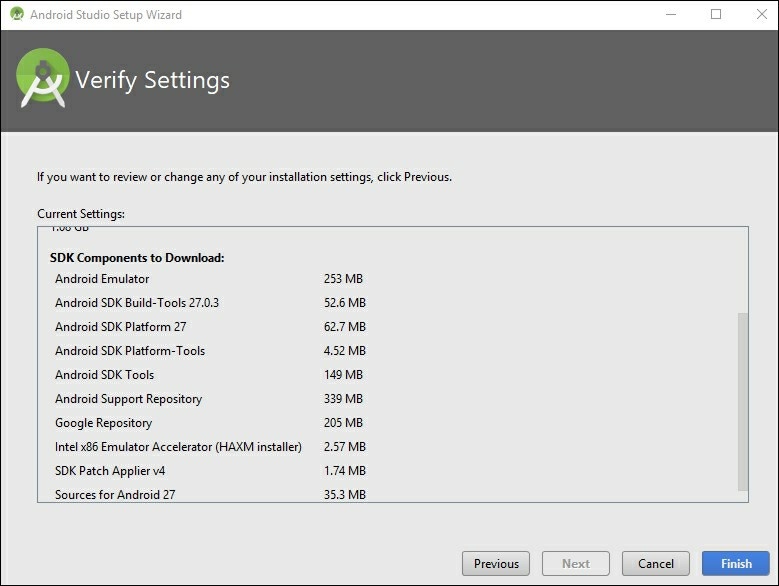This screenshot has width=779, height=586.
Task: Click the 52.6 MB size value
Action: [345, 302]
